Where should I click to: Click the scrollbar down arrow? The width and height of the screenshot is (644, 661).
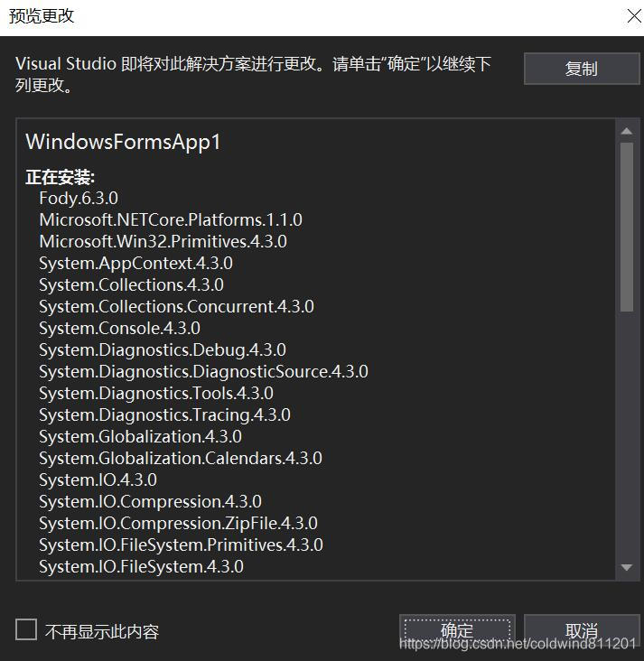pyautogui.click(x=627, y=568)
